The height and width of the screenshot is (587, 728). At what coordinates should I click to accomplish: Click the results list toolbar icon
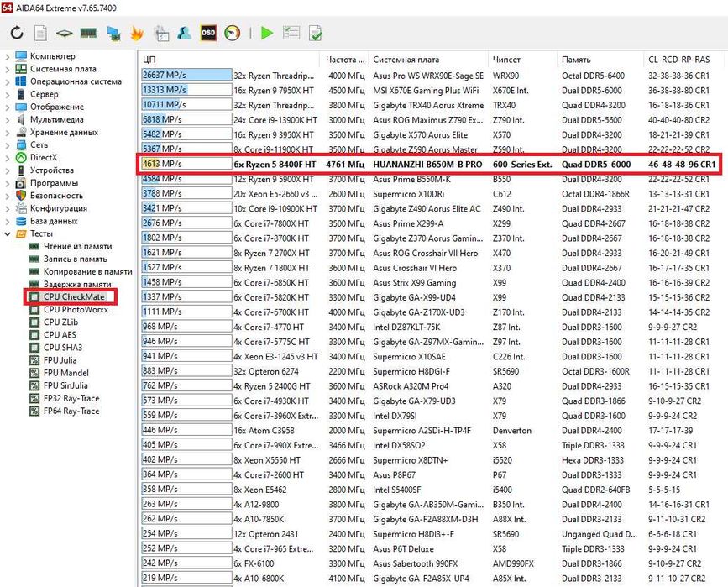pyautogui.click(x=291, y=33)
